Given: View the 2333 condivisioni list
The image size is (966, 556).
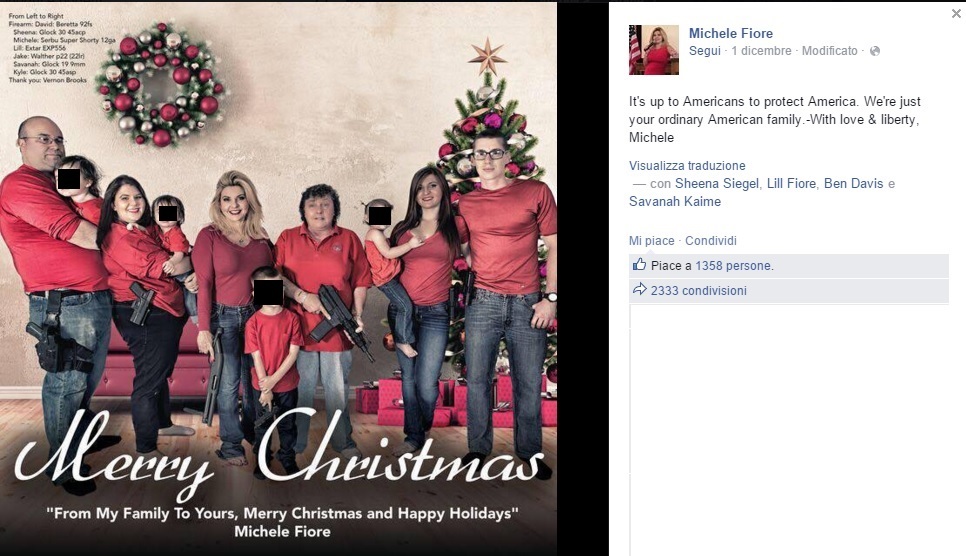Looking at the screenshot, I should pos(698,290).
